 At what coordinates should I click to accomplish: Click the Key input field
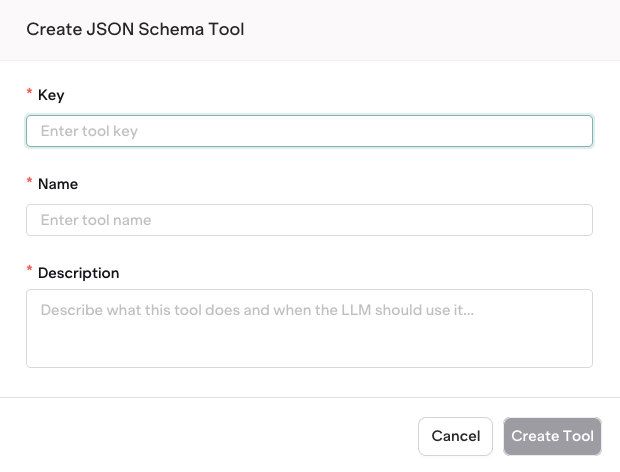coord(309,131)
